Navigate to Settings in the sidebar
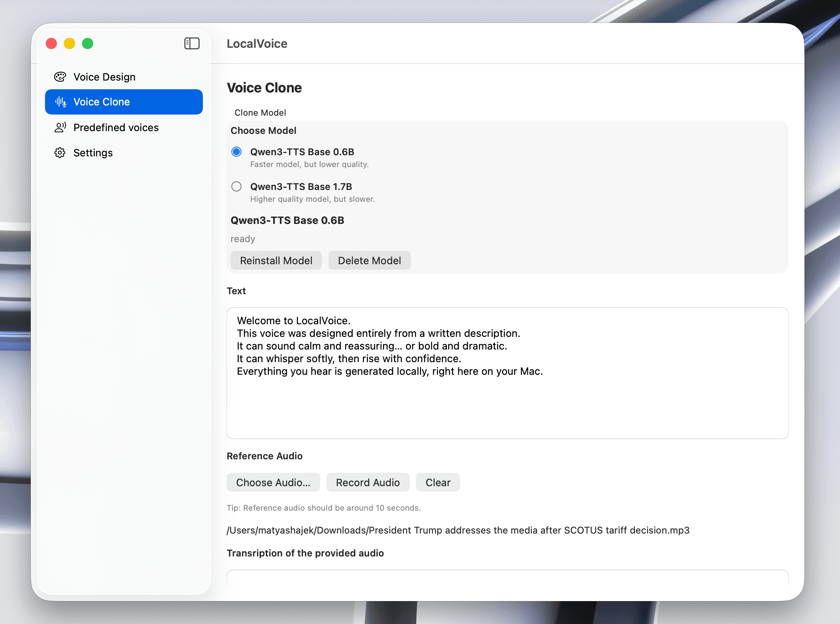 [x=93, y=153]
